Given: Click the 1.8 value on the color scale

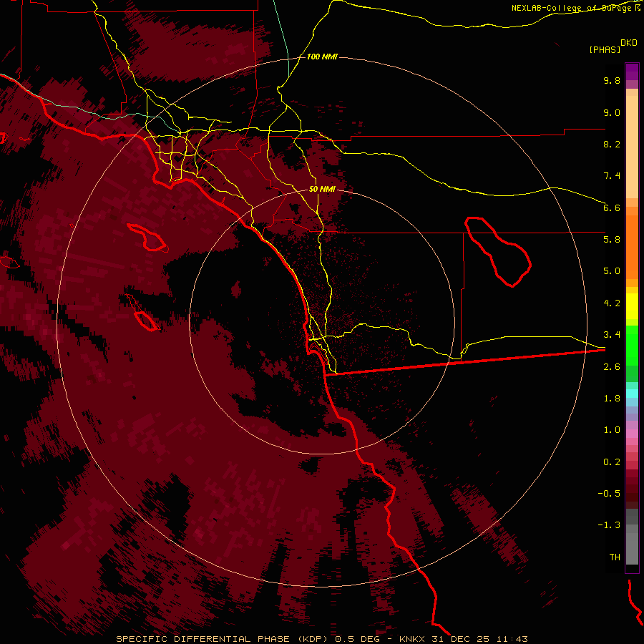Looking at the screenshot, I should [x=612, y=399].
